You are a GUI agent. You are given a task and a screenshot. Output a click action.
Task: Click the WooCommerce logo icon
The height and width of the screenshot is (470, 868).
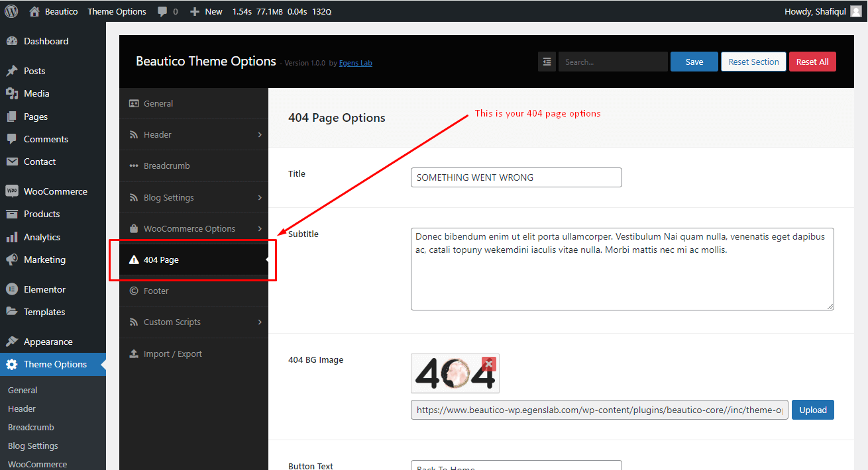(12, 191)
